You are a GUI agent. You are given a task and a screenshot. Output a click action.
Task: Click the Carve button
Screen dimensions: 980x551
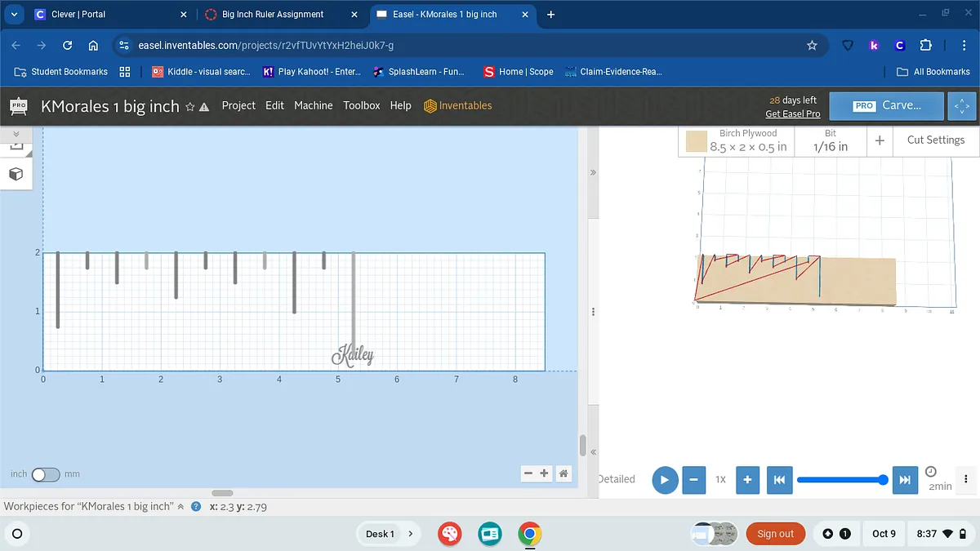pos(887,106)
